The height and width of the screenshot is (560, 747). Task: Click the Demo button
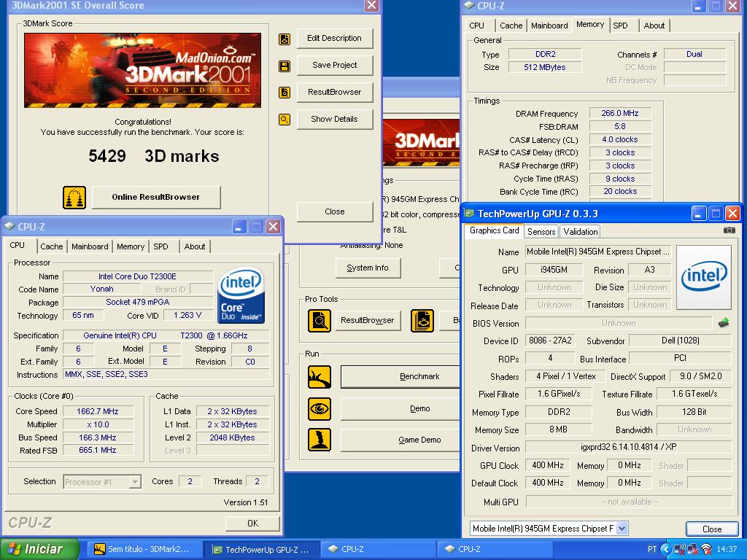[x=401, y=408]
